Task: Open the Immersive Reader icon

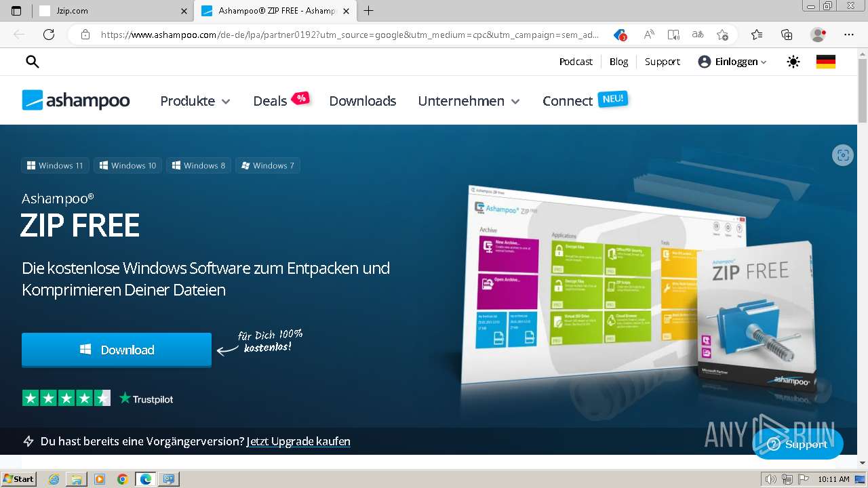Action: click(x=673, y=35)
